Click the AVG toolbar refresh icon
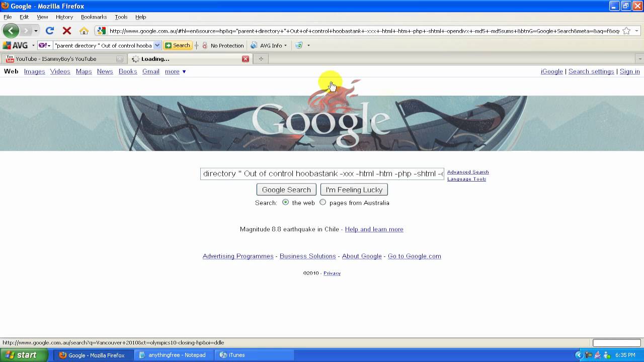The width and height of the screenshot is (644, 362). point(299,45)
